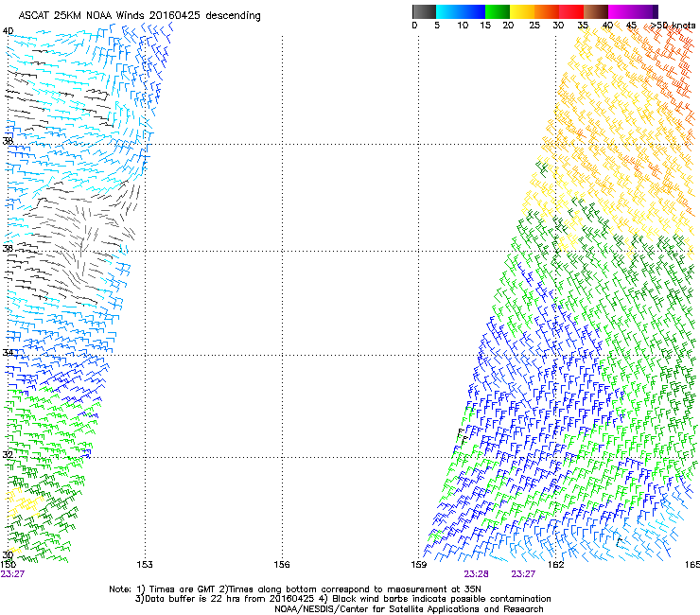Select the latitude '32' axis label
Screen dimensions: 700x615
tap(8, 454)
